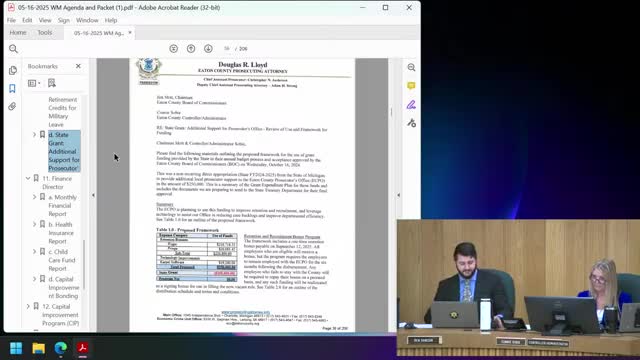Click bookmark icon beside Capital Improvement Bonding

pos(42,279)
